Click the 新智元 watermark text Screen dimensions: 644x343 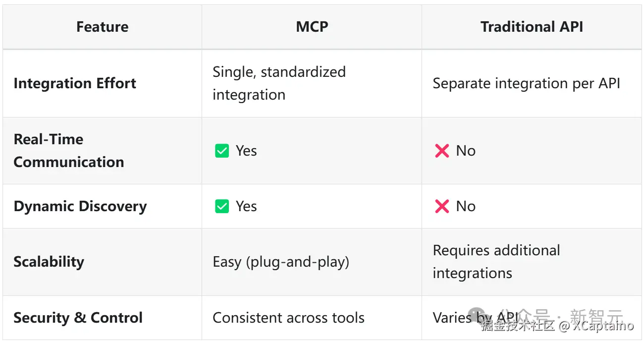(x=596, y=315)
